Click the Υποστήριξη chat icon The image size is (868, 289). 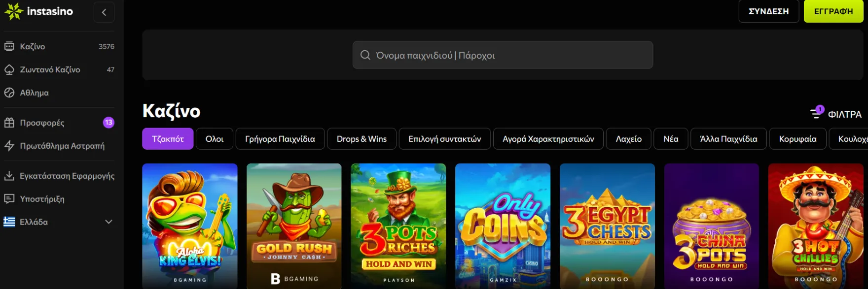[9, 199]
